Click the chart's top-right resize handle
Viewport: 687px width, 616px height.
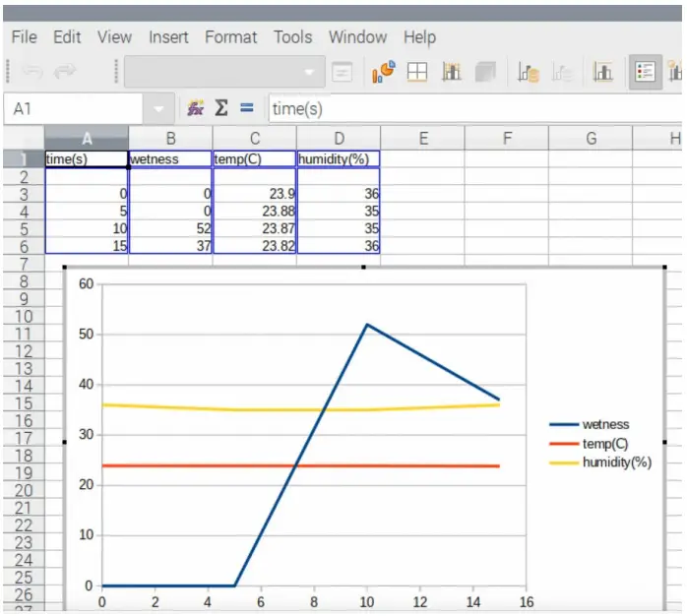coord(664,267)
